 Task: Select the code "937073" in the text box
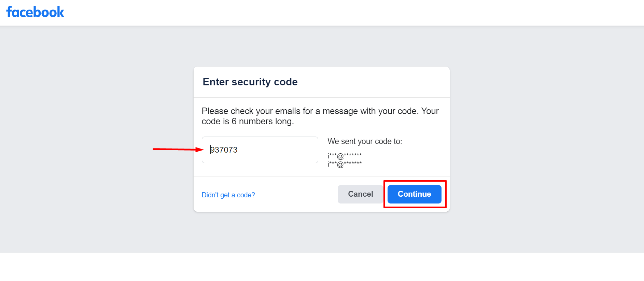[224, 150]
